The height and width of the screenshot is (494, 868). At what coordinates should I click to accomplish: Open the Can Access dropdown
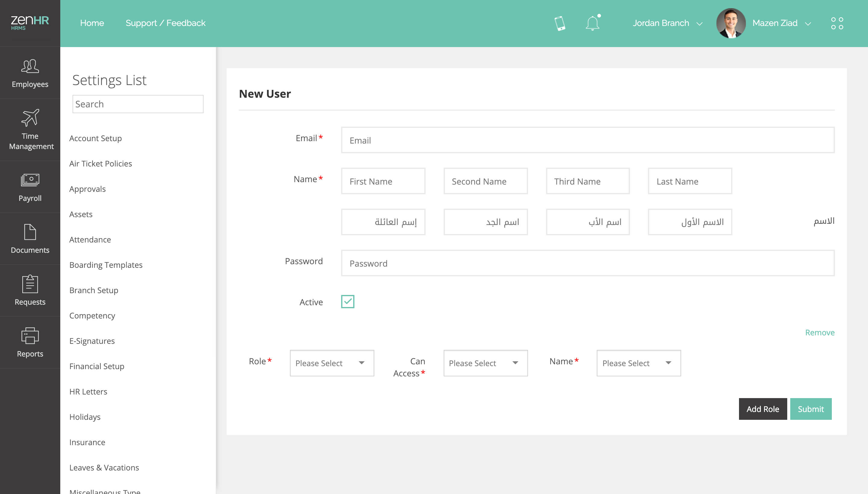pyautogui.click(x=485, y=363)
